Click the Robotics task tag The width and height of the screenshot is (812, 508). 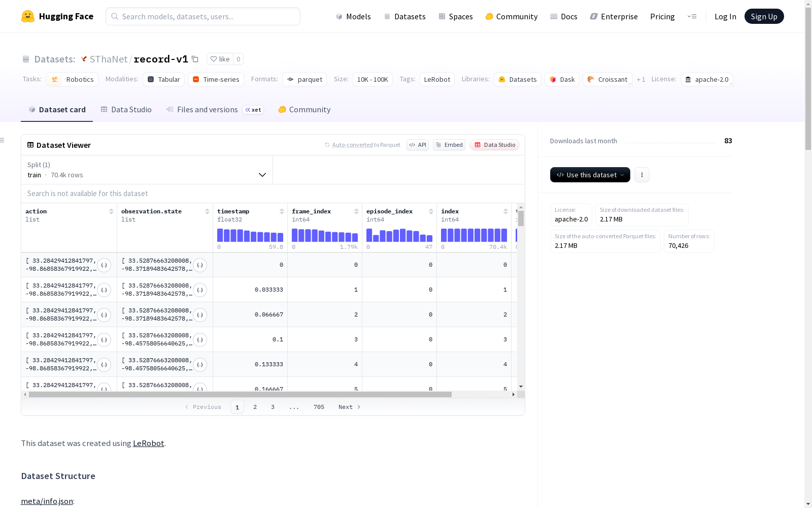72,79
